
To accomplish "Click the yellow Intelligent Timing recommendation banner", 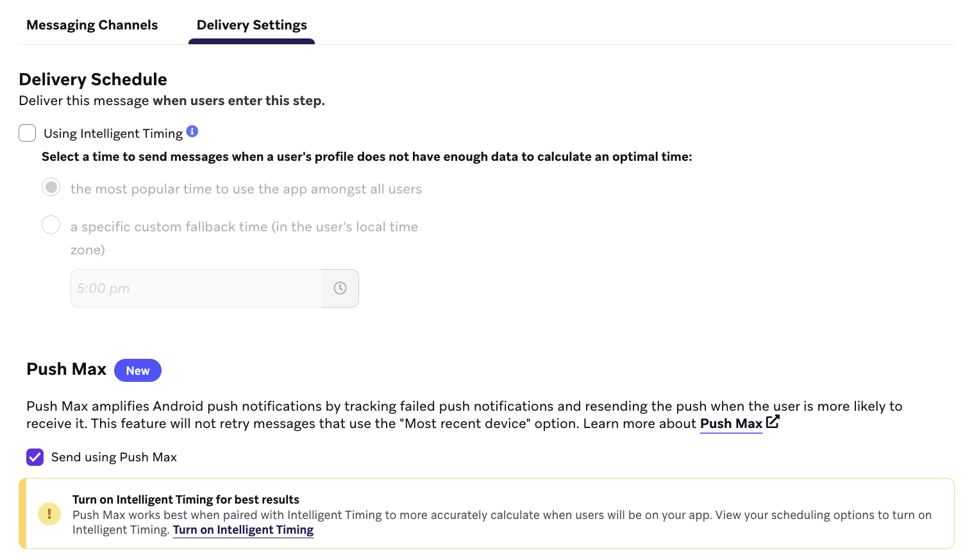I will click(487, 514).
